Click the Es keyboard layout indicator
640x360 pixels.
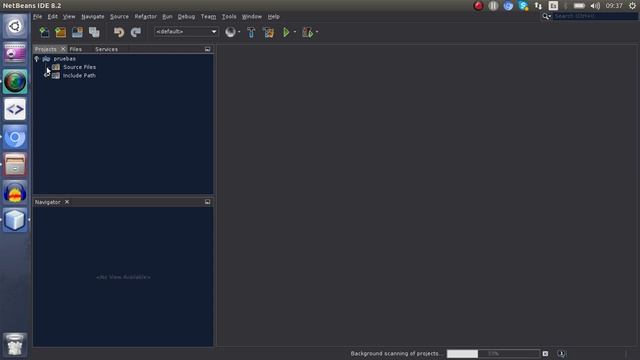[553, 6]
